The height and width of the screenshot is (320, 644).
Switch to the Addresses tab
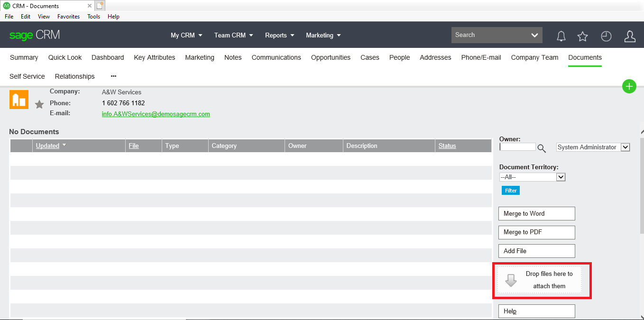[x=435, y=57]
